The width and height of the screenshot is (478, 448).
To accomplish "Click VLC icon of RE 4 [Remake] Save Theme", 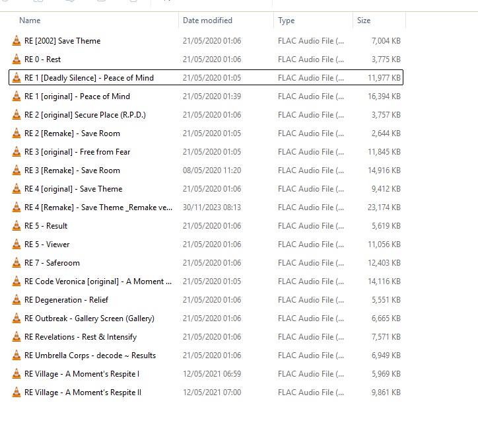I will click(16, 207).
